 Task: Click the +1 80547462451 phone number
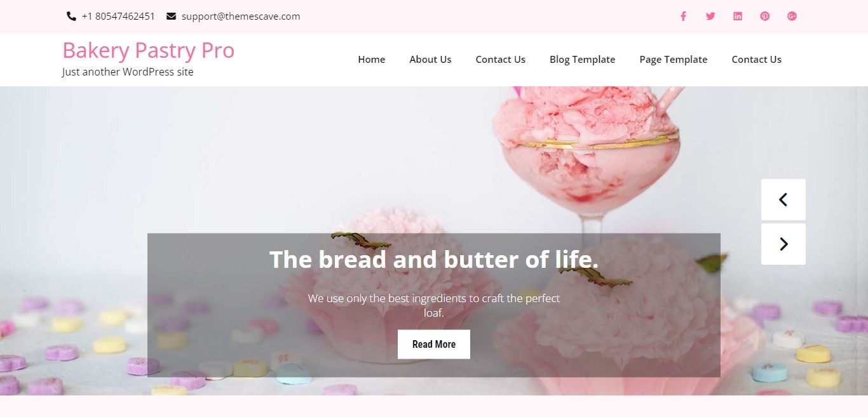tap(118, 17)
